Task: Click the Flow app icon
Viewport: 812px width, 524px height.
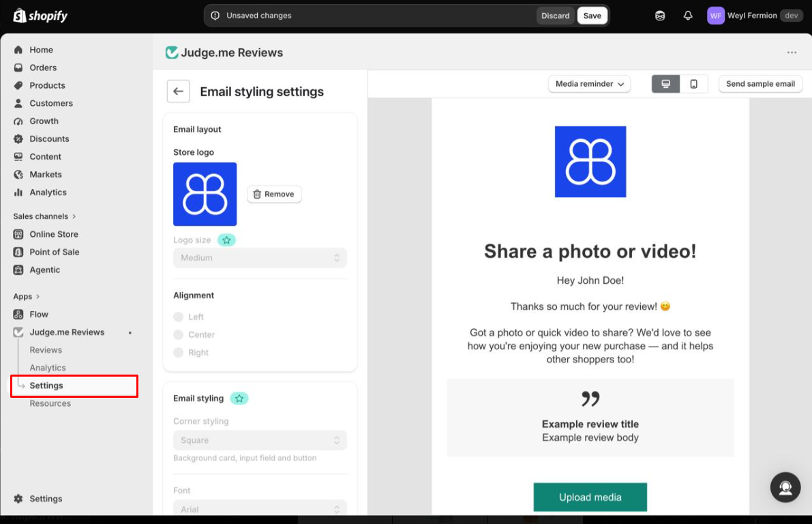Action: [x=18, y=315]
